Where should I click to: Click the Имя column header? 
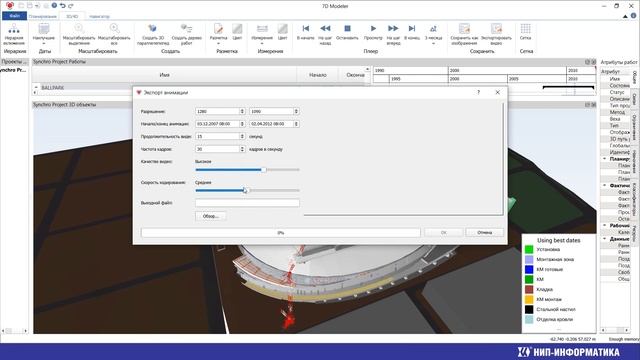(x=164, y=75)
